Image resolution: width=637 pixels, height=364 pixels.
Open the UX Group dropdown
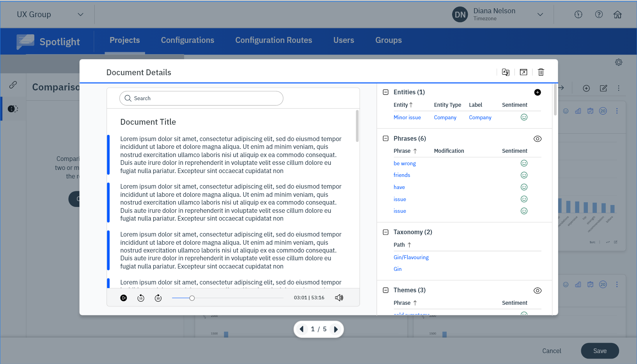50,14
